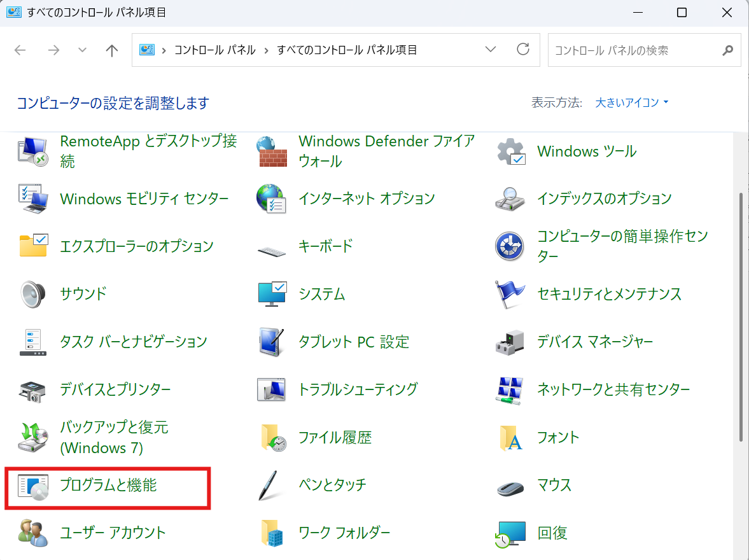Open デバイス マネージャー

coord(594,342)
